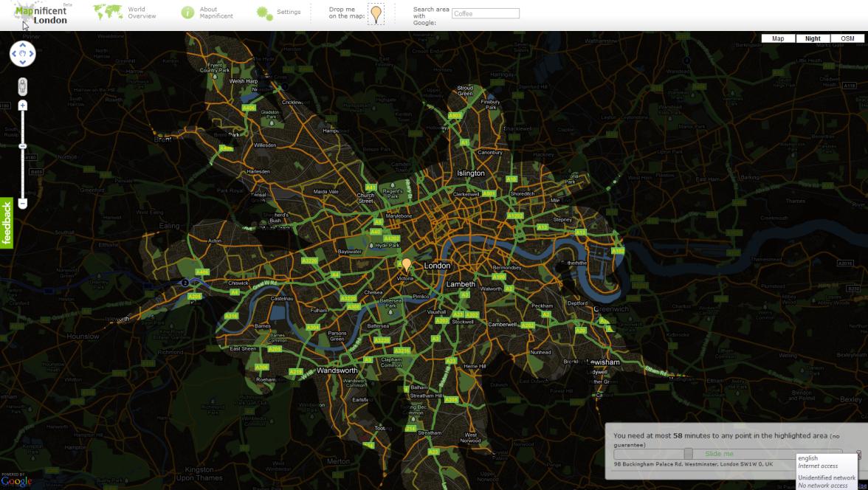Click the 'Lambeth' map label
Screen dimensions: 868x490
[x=461, y=284]
